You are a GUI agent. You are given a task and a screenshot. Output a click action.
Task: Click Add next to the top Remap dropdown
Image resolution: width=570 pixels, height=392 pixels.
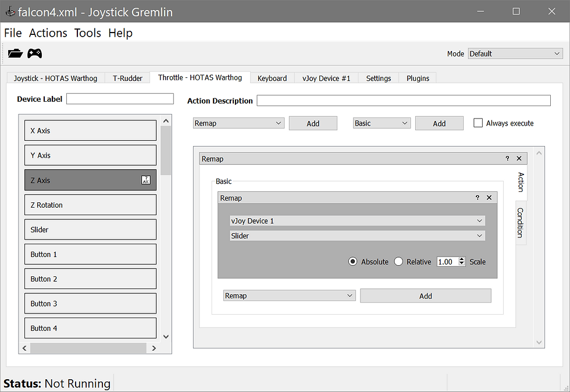pos(313,123)
